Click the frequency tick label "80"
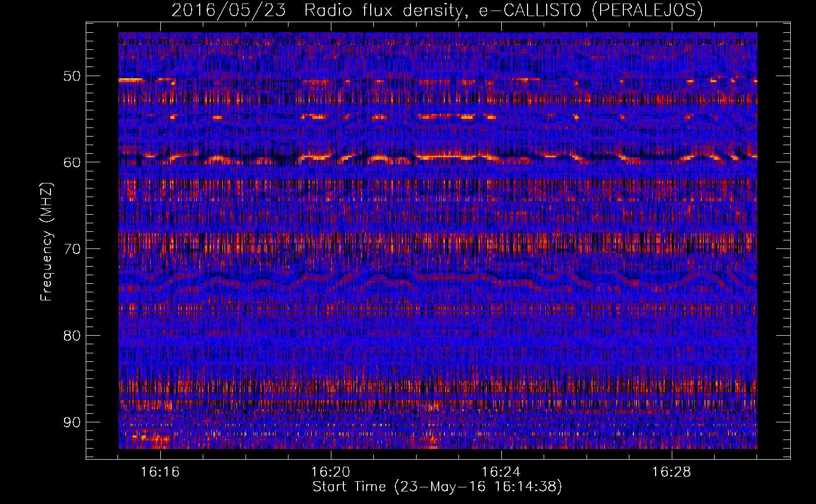816x504 pixels. tap(72, 336)
